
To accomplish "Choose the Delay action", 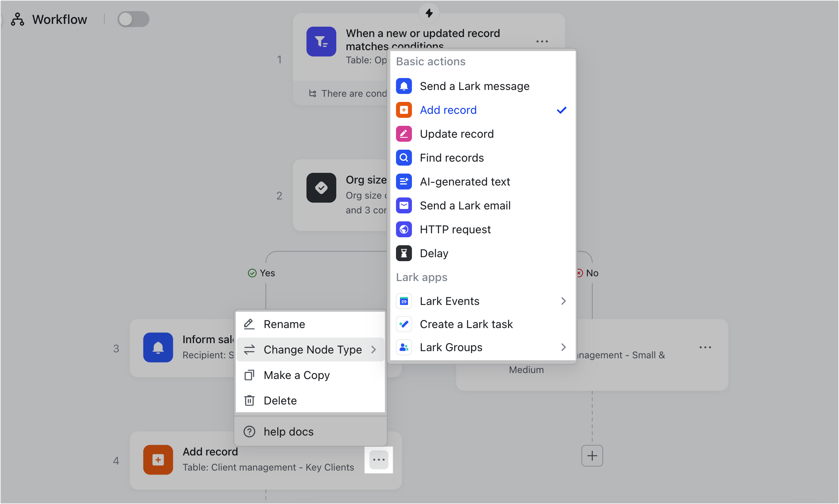I will coord(483,253).
